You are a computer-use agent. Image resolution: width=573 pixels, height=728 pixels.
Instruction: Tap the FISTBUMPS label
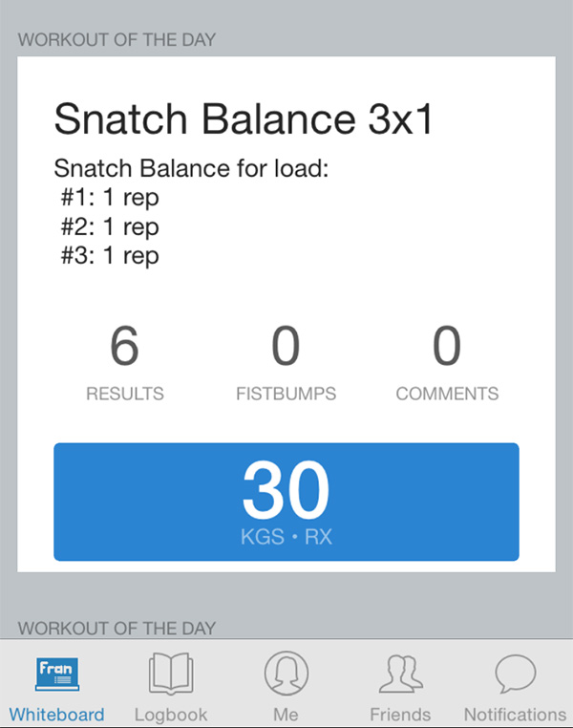pos(286,394)
